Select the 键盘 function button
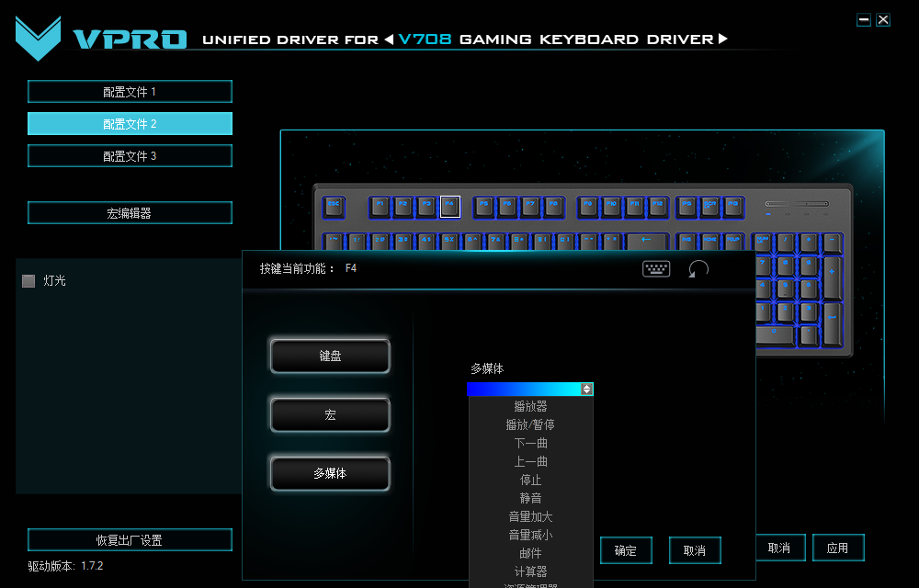 pyautogui.click(x=330, y=356)
